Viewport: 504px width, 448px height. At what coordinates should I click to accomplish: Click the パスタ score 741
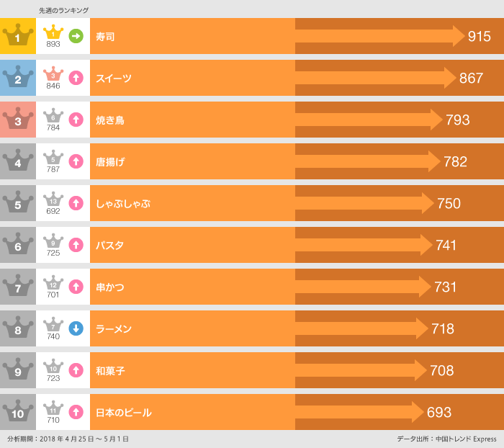pos(446,246)
